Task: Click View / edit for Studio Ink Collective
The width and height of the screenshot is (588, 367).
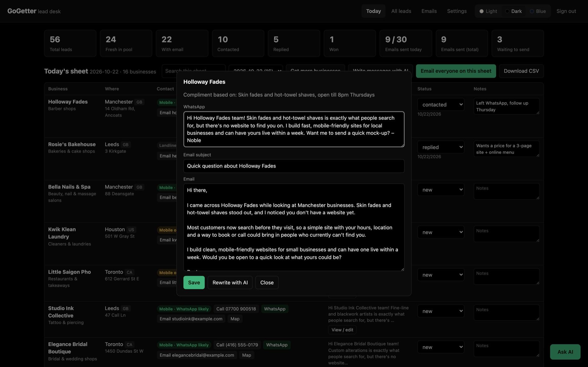Action: [x=342, y=330]
